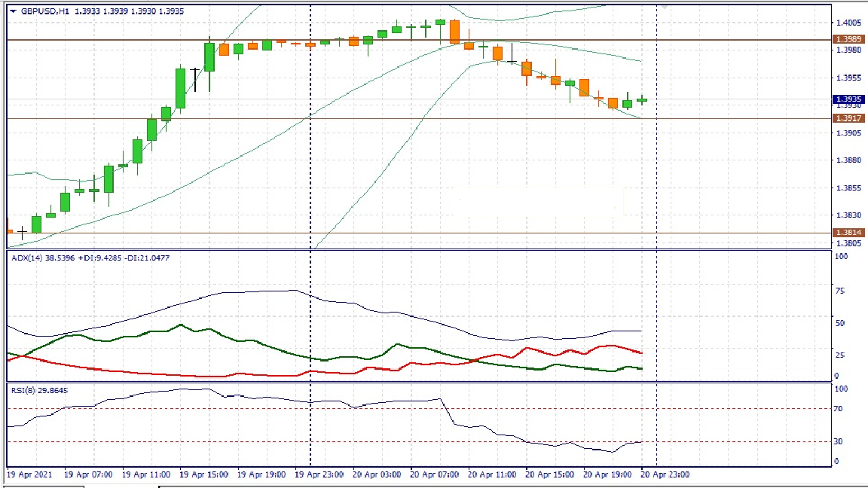This screenshot has height=488, width=868.
Task: Click the triangle arrow beside GBPUSD,H1
Action: click(13, 11)
